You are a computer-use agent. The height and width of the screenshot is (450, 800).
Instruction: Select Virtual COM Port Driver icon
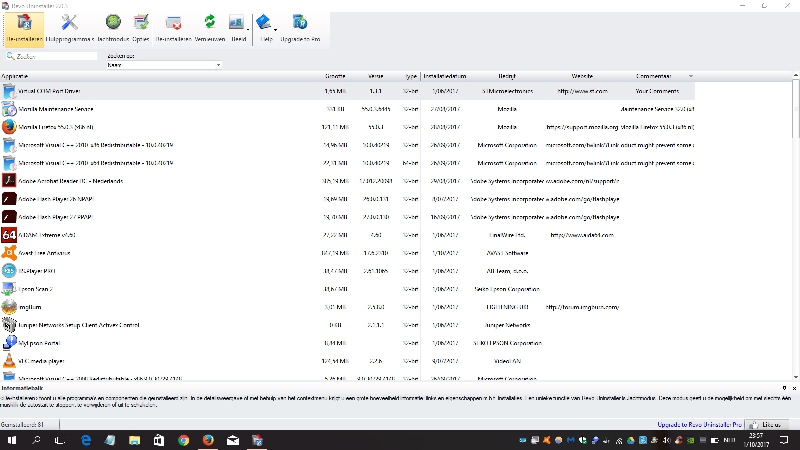point(9,91)
